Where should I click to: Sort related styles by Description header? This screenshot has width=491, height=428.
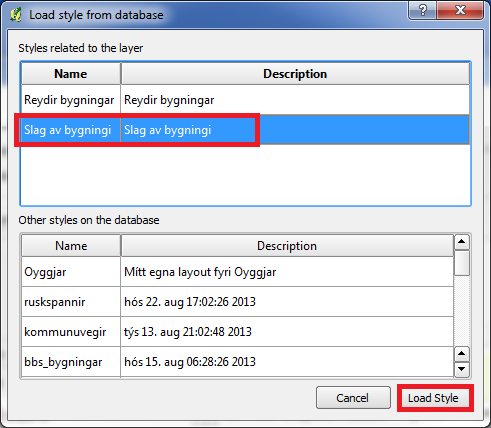point(295,74)
